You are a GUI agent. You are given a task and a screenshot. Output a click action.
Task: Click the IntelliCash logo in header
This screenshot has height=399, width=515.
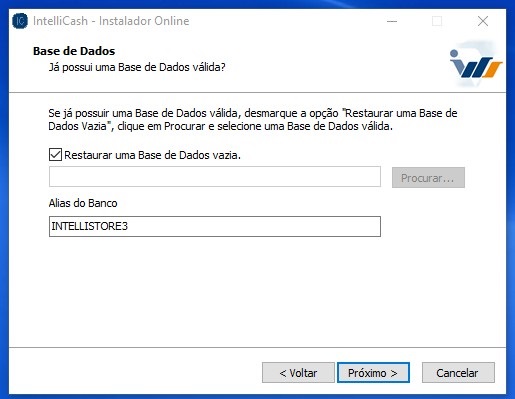tap(476, 64)
